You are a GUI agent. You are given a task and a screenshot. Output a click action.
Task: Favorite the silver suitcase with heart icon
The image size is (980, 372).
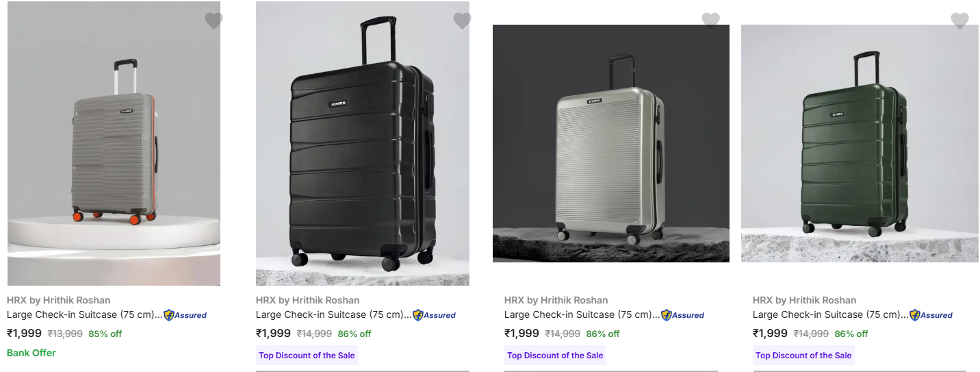(x=710, y=21)
